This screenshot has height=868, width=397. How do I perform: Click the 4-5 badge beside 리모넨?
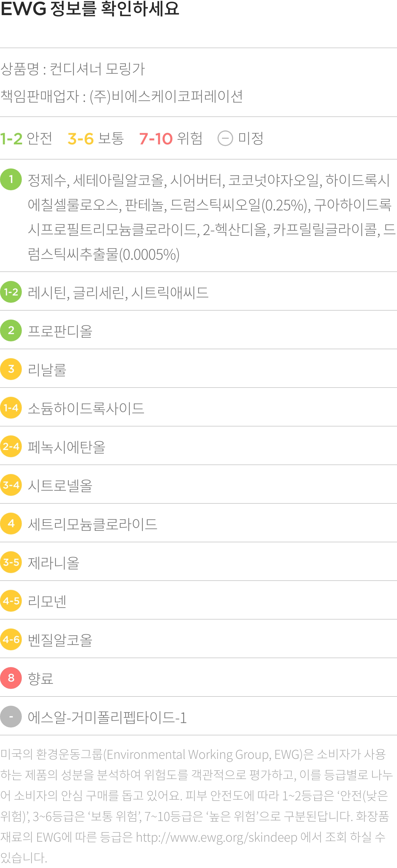coord(11,600)
